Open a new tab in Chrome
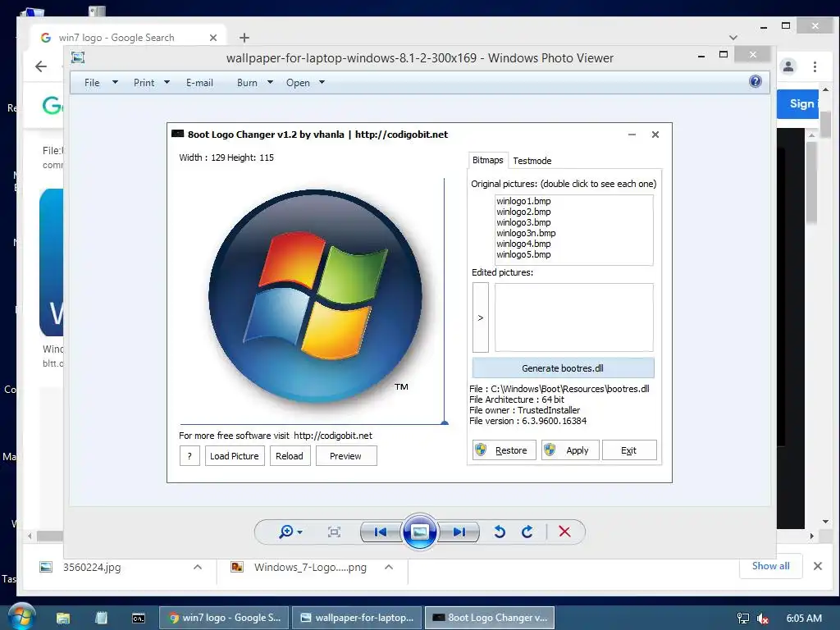The image size is (840, 630). point(244,38)
